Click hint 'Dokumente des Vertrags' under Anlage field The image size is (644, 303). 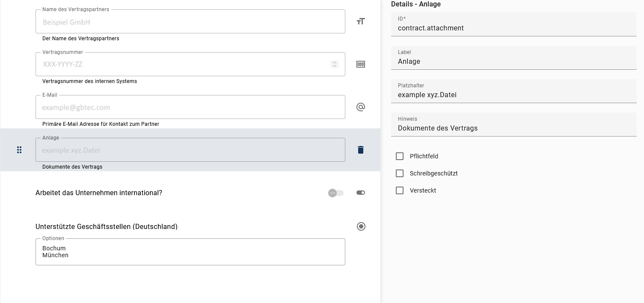pos(72,167)
